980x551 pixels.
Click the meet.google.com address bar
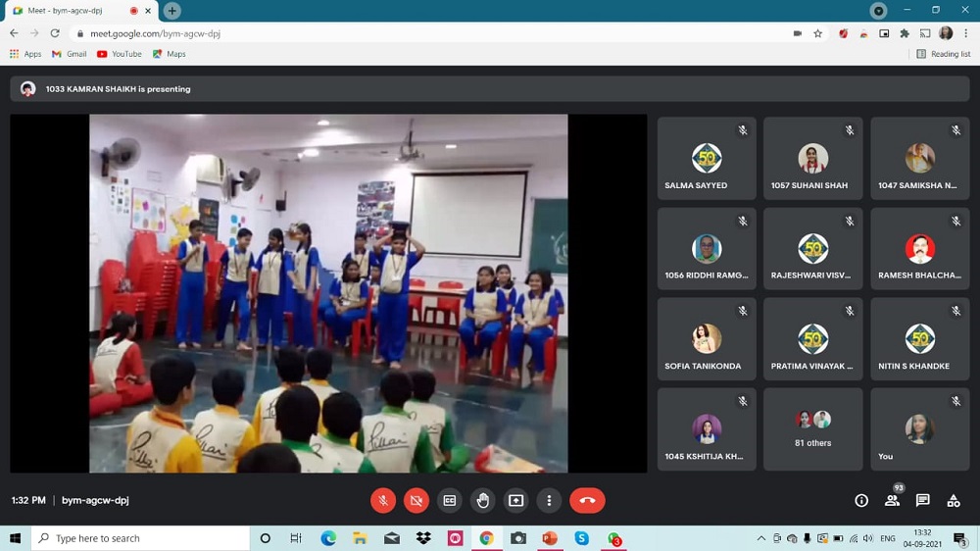(392, 33)
